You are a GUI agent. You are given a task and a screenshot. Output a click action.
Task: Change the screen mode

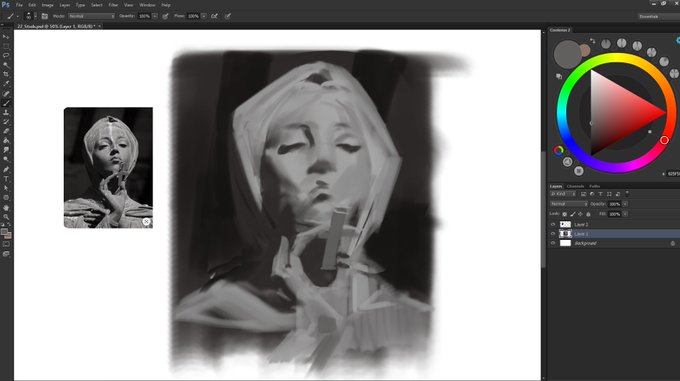click(6, 254)
